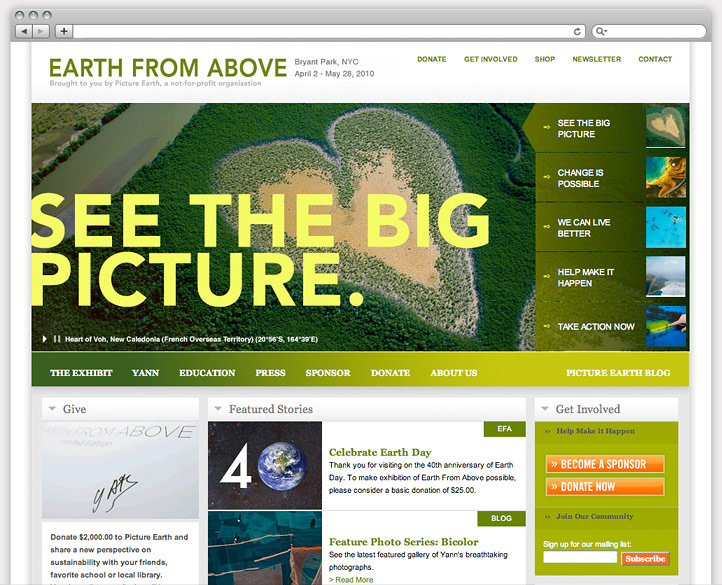Screen dimensions: 722x585
Task: Click the browser forward arrow button
Action: click(x=41, y=31)
